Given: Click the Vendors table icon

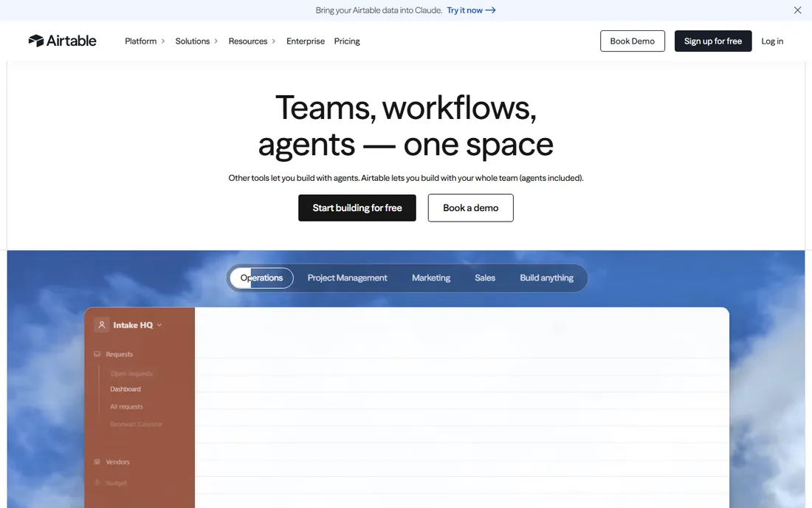Looking at the screenshot, I should (x=97, y=462).
